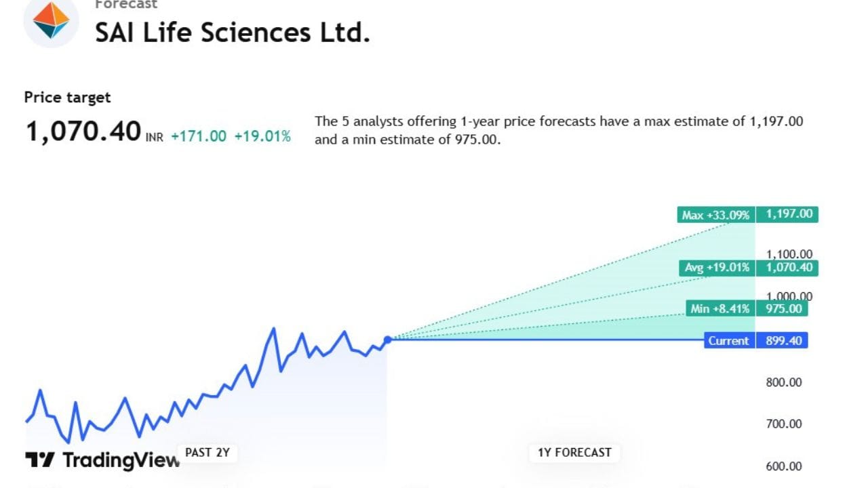Click the 975.00 min price tag
868x488 pixels.
pyautogui.click(x=783, y=309)
